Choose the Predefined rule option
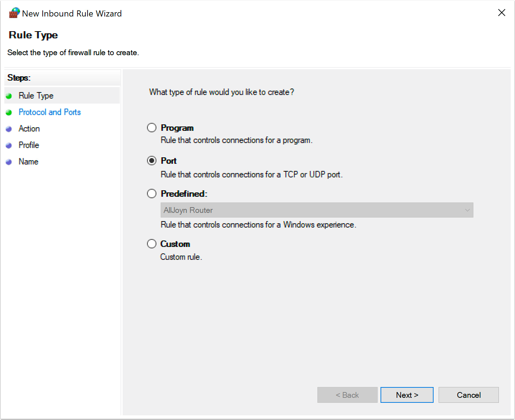515x420 pixels. 151,193
